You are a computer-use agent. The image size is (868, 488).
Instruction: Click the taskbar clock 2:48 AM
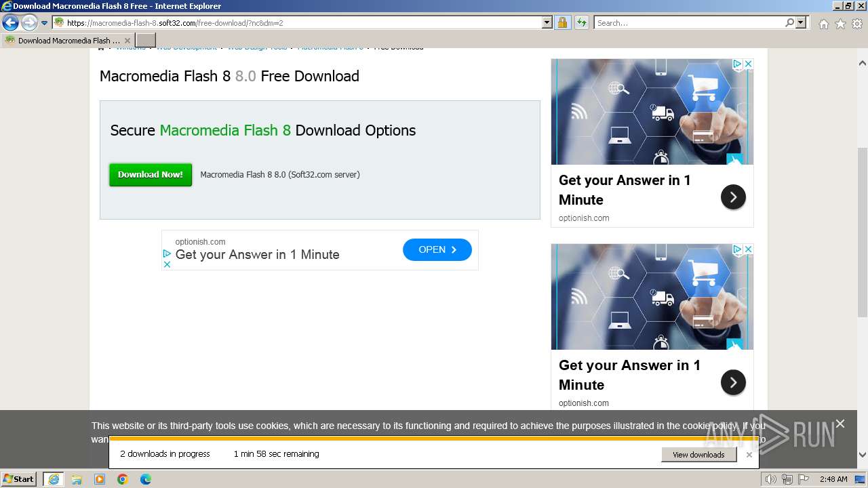point(833,479)
